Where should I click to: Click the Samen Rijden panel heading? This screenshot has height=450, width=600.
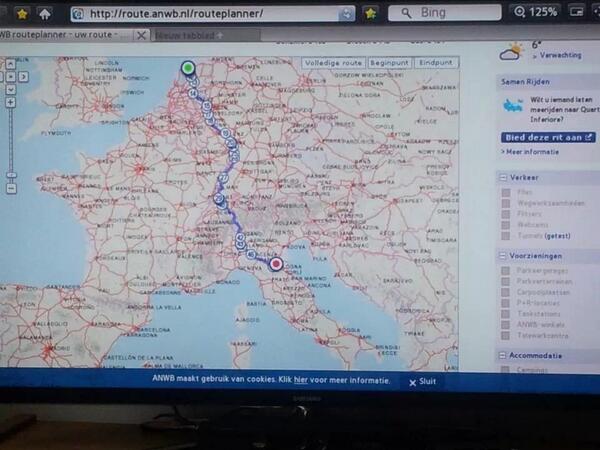pyautogui.click(x=525, y=82)
